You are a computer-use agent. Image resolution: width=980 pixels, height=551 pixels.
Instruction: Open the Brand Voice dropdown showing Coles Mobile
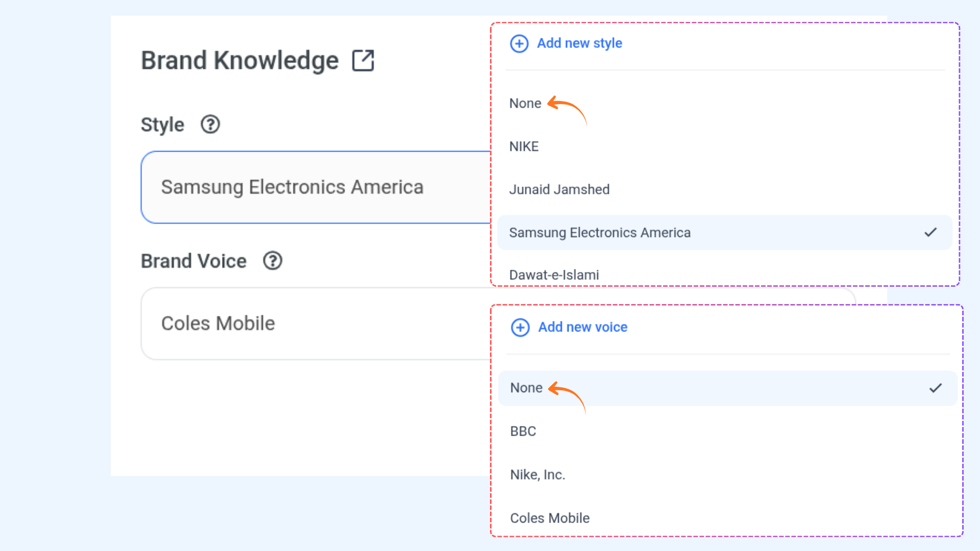(x=316, y=323)
